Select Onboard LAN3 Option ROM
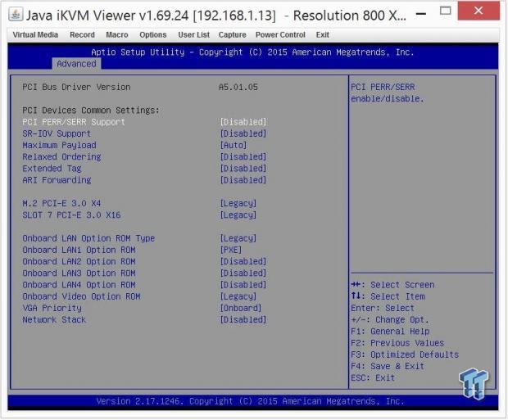Screen dimensions: 508x420 coord(79,273)
